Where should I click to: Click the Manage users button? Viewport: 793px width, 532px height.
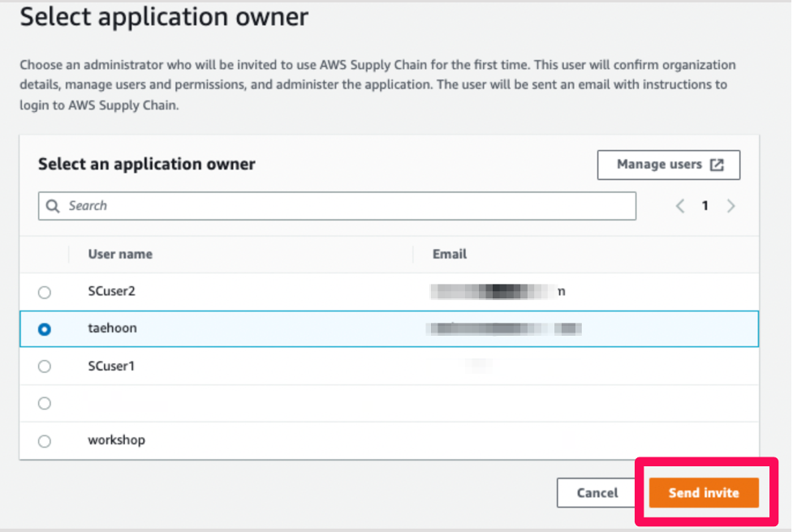pyautogui.click(x=669, y=165)
